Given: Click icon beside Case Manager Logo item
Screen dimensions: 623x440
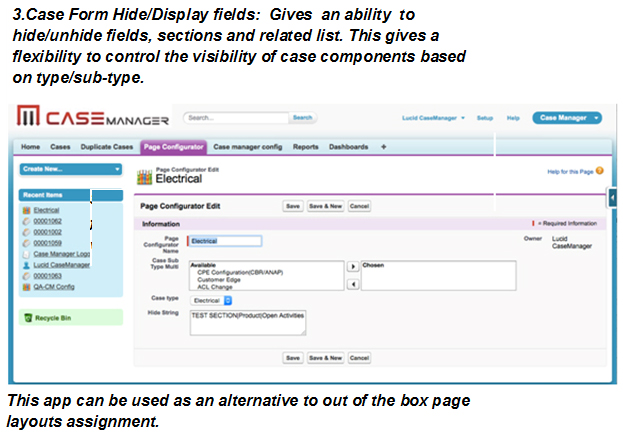Looking at the screenshot, I should (27, 254).
